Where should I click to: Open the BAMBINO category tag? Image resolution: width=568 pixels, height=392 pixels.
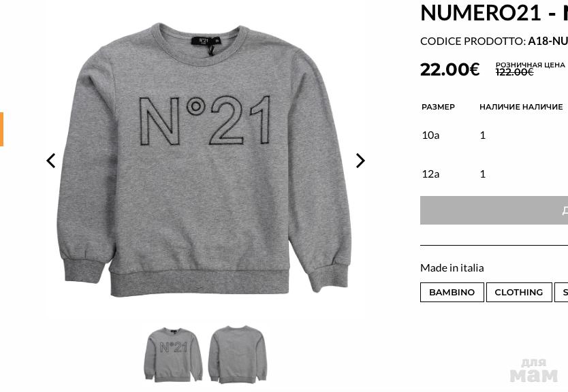pyautogui.click(x=452, y=292)
